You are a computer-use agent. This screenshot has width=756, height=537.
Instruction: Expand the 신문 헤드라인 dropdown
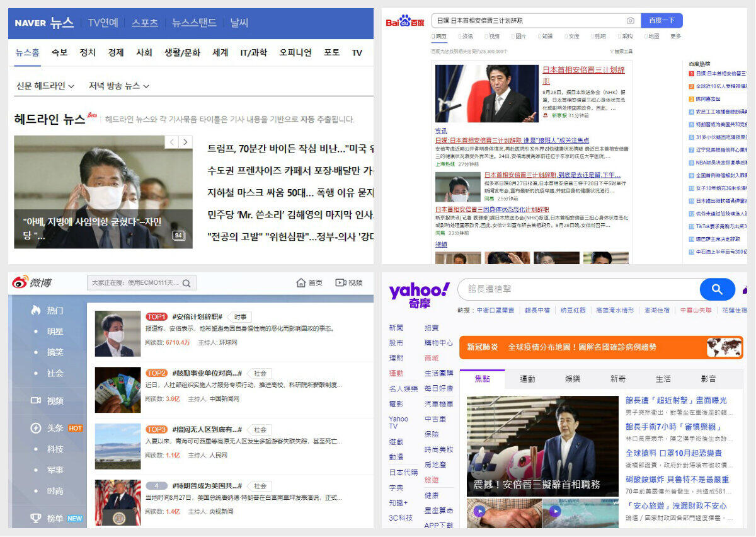[x=45, y=86]
